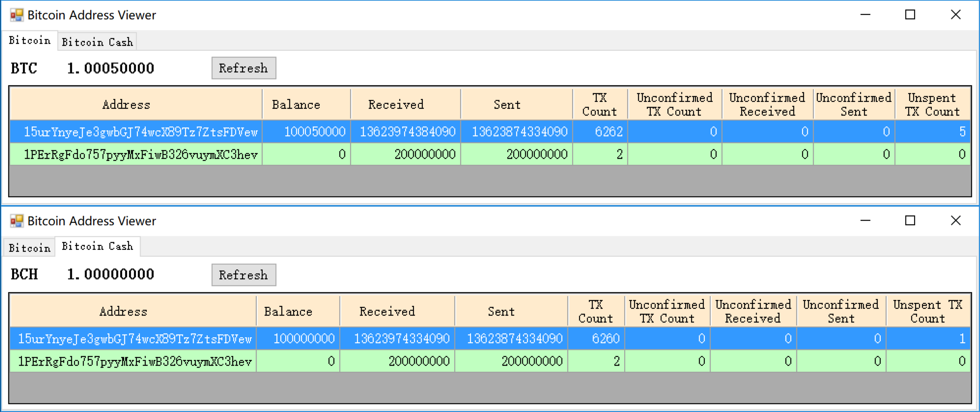Screen dimensions: 980x412
Task: Sort by Address column in the BTC table
Action: coord(136,104)
